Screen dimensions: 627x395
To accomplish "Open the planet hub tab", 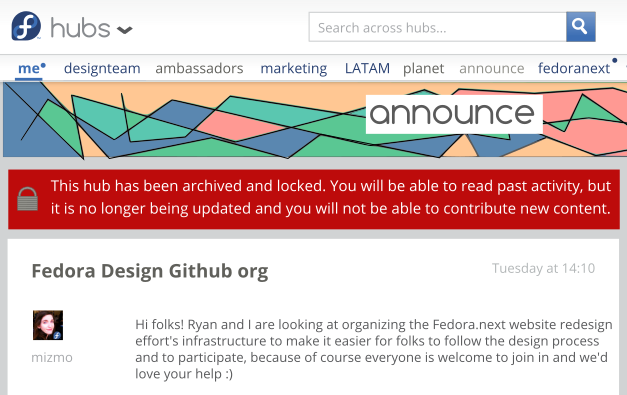I will click(423, 68).
